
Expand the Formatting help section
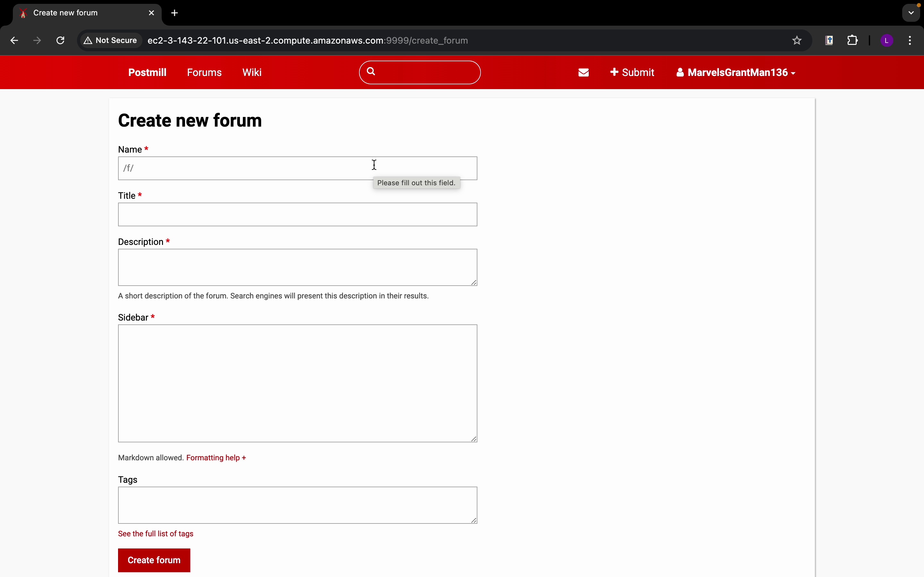[x=216, y=457]
